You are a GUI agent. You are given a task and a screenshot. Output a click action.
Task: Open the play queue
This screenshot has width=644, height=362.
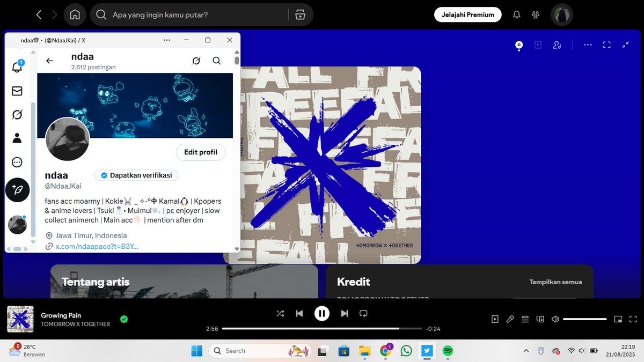[525, 319]
